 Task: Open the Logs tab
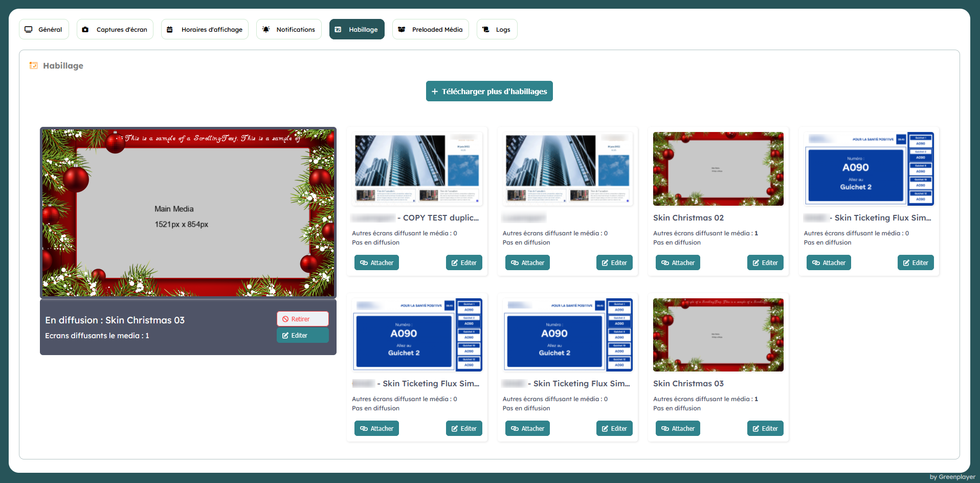tap(497, 30)
